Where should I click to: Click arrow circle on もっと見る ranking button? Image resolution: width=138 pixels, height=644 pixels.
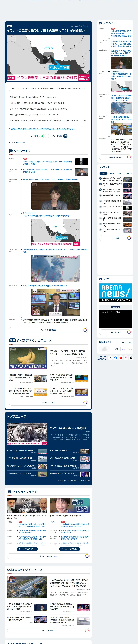tap(129, 238)
